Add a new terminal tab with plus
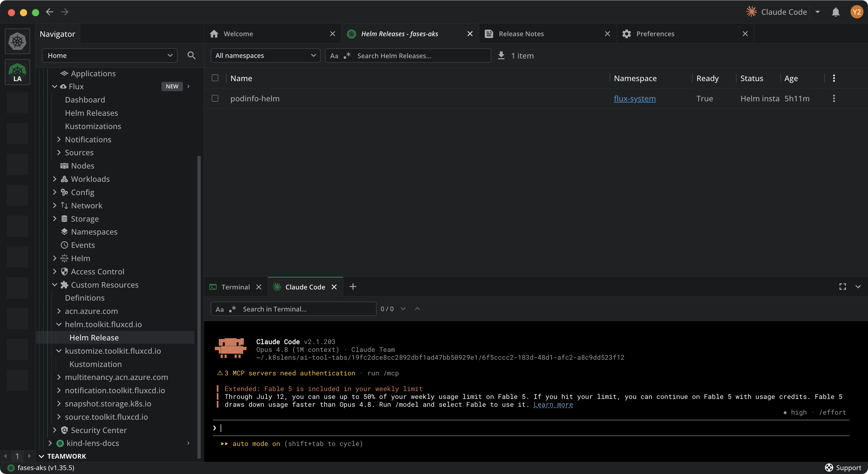This screenshot has width=868, height=474. 353,286
